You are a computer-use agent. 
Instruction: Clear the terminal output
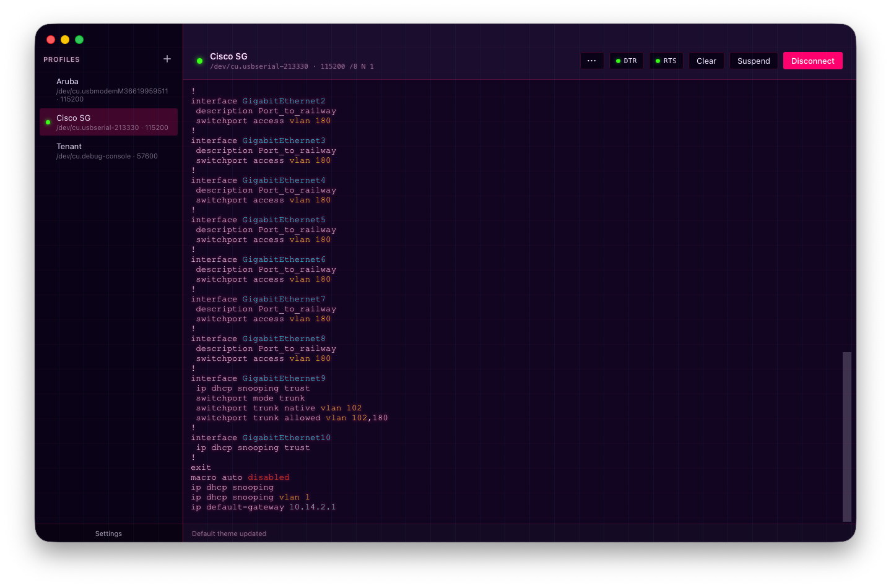pos(706,61)
